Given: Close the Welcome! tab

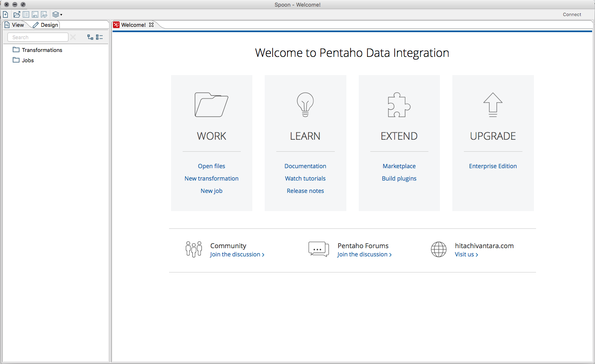Looking at the screenshot, I should click(x=151, y=25).
